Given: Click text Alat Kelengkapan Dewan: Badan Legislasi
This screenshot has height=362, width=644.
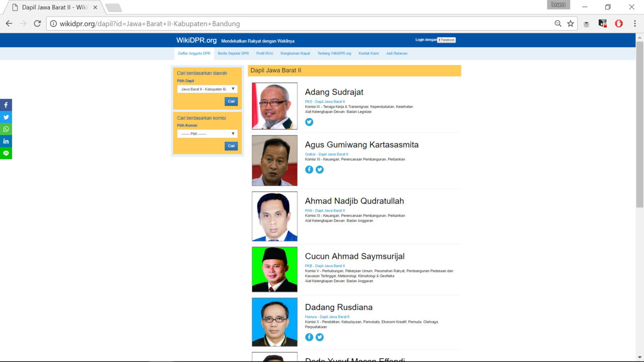Looking at the screenshot, I should 338,112.
